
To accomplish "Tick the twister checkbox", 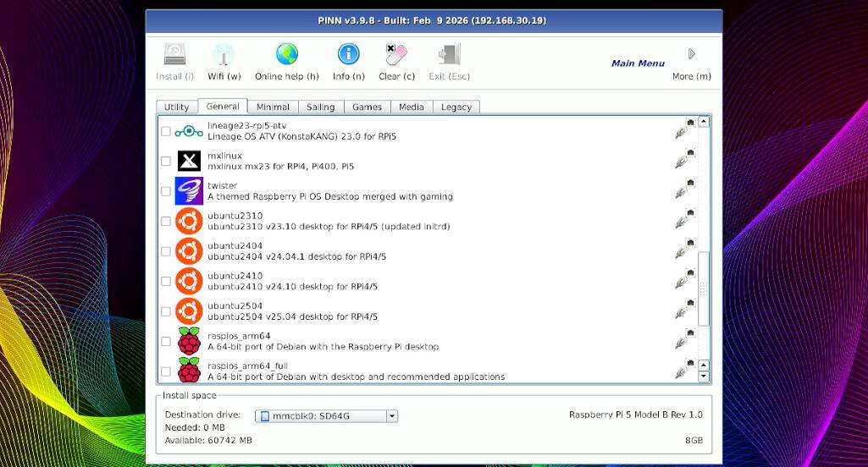I will click(x=165, y=191).
